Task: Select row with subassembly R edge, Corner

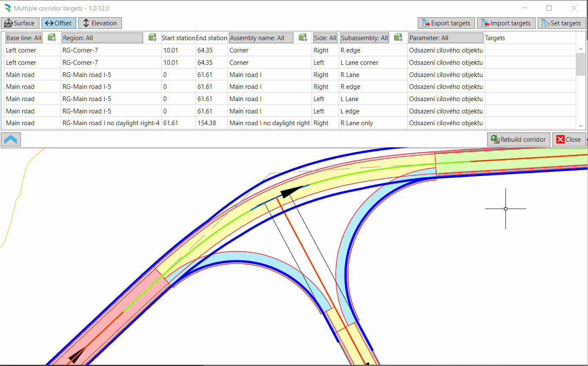Action: pyautogui.click(x=290, y=50)
